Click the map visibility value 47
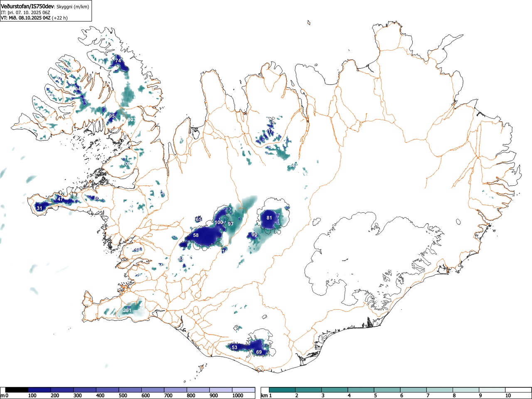The image size is (532, 399). (x=60, y=199)
